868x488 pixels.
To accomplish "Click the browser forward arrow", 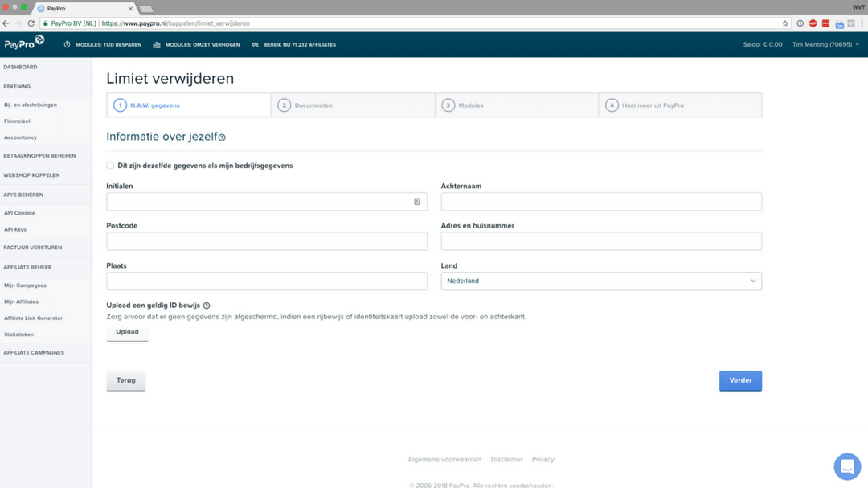I will click(x=18, y=23).
